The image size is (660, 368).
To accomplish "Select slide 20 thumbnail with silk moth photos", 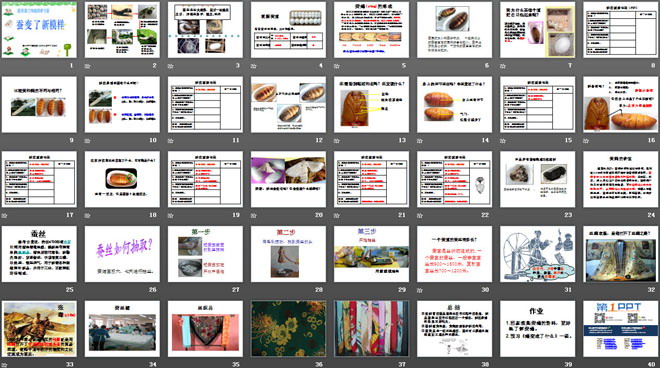I will [288, 179].
